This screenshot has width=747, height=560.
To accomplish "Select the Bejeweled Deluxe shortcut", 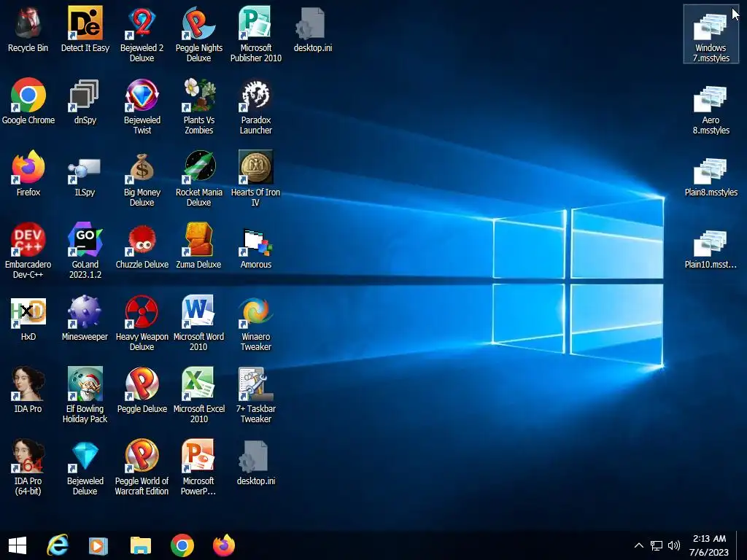I will [x=85, y=467].
